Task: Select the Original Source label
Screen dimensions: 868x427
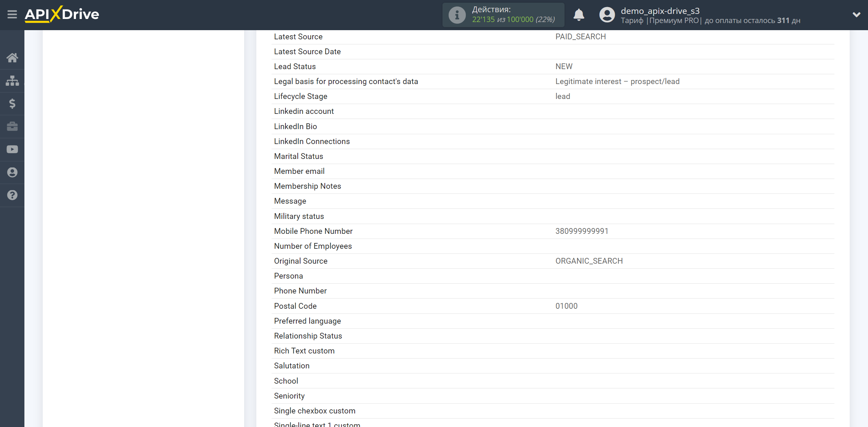Action: click(301, 261)
